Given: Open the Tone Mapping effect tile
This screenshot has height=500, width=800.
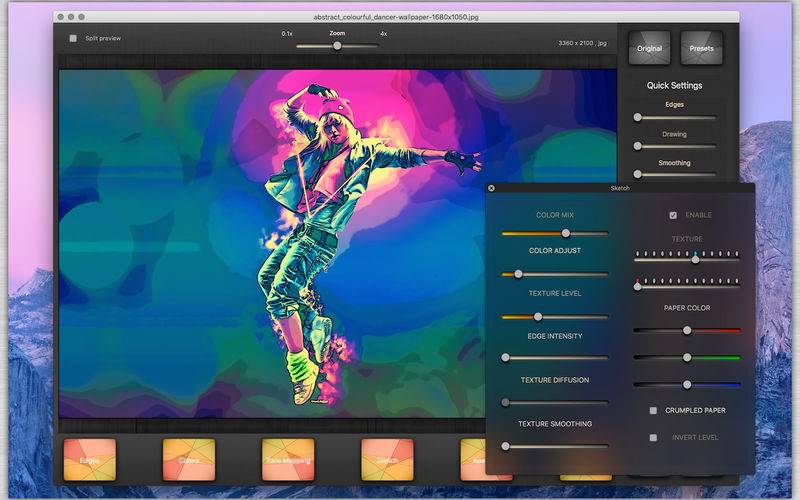Looking at the screenshot, I should tap(288, 460).
